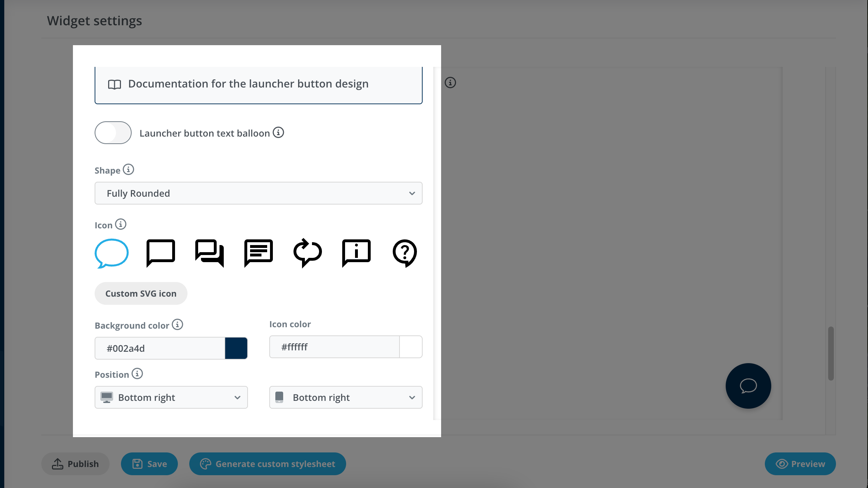This screenshot has width=868, height=488.
Task: Click the Icon color input field
Action: (334, 347)
